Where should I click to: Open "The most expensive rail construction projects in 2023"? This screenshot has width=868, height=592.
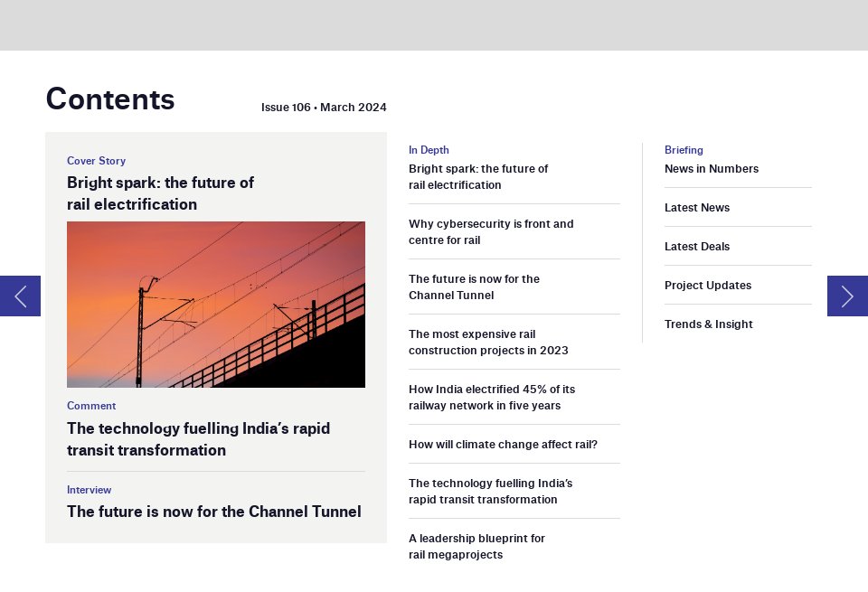point(488,343)
